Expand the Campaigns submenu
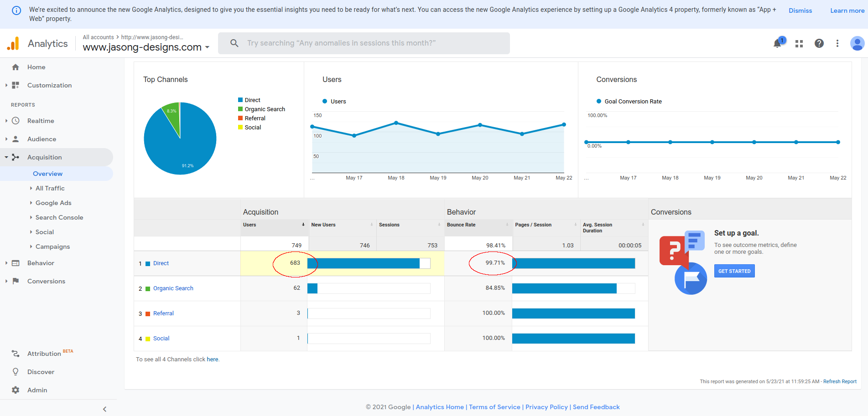The height and width of the screenshot is (416, 868). pyautogui.click(x=31, y=247)
